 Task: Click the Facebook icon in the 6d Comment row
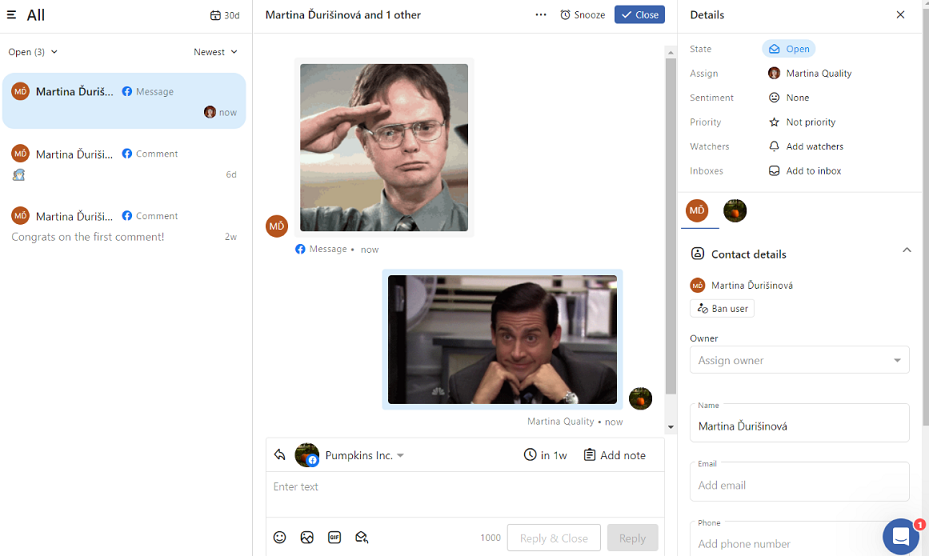point(127,154)
